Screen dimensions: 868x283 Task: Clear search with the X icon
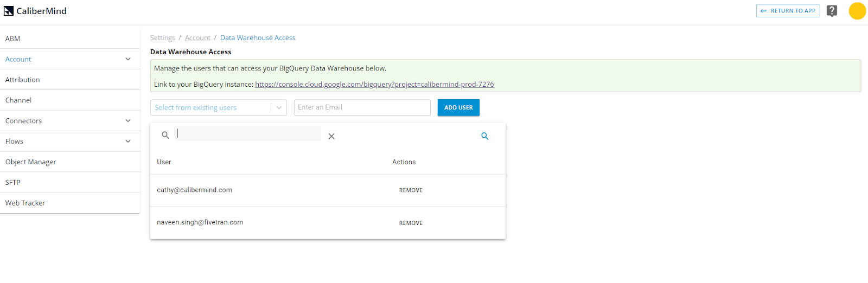331,136
